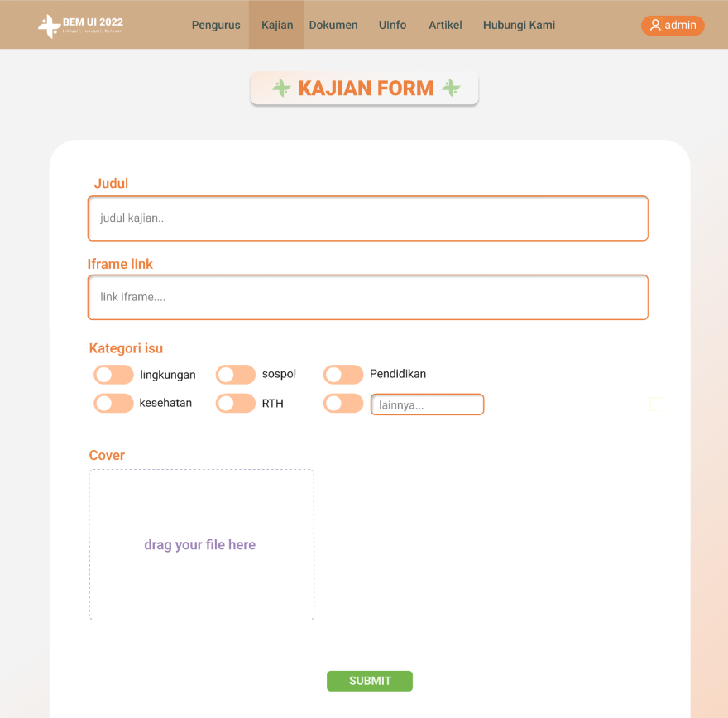The height and width of the screenshot is (718, 728).
Task: Click the Judul kajian input field
Action: coord(367,218)
